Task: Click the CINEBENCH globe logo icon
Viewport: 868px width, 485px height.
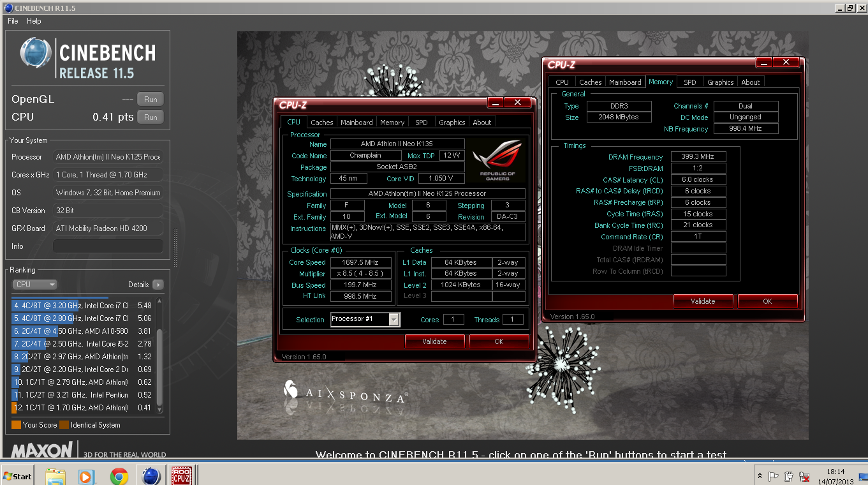Action: coord(36,54)
